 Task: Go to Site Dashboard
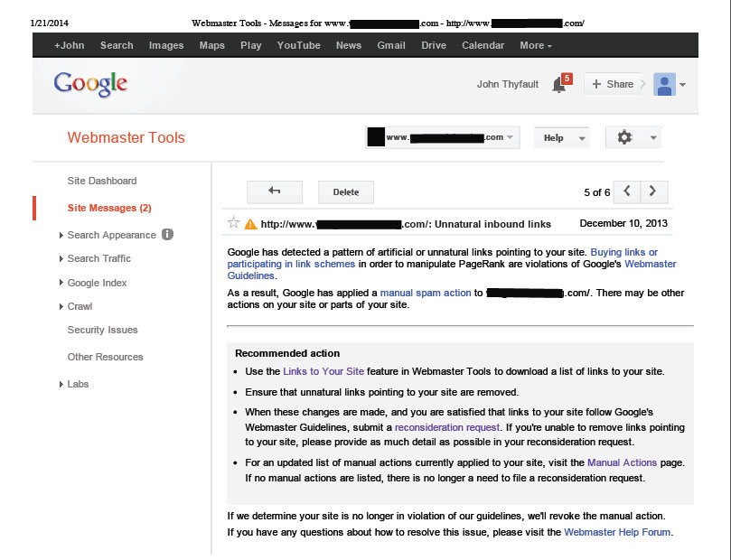point(102,181)
